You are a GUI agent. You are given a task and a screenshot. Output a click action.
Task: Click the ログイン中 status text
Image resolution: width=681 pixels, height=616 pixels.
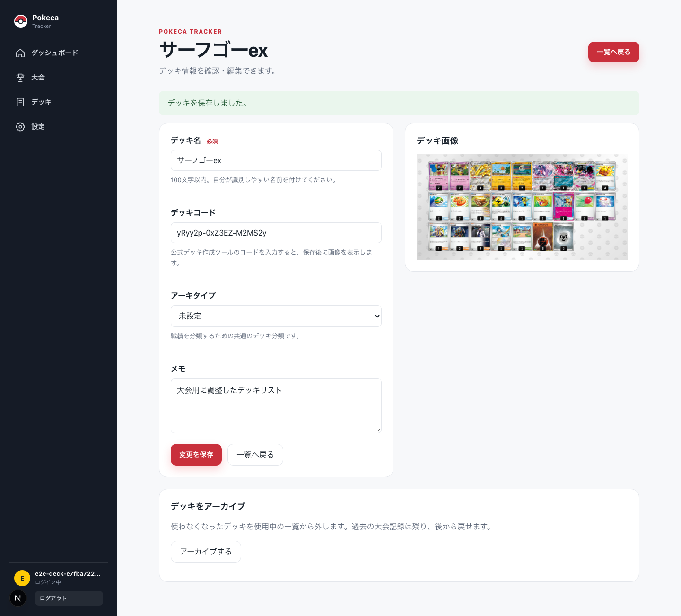pos(48,582)
